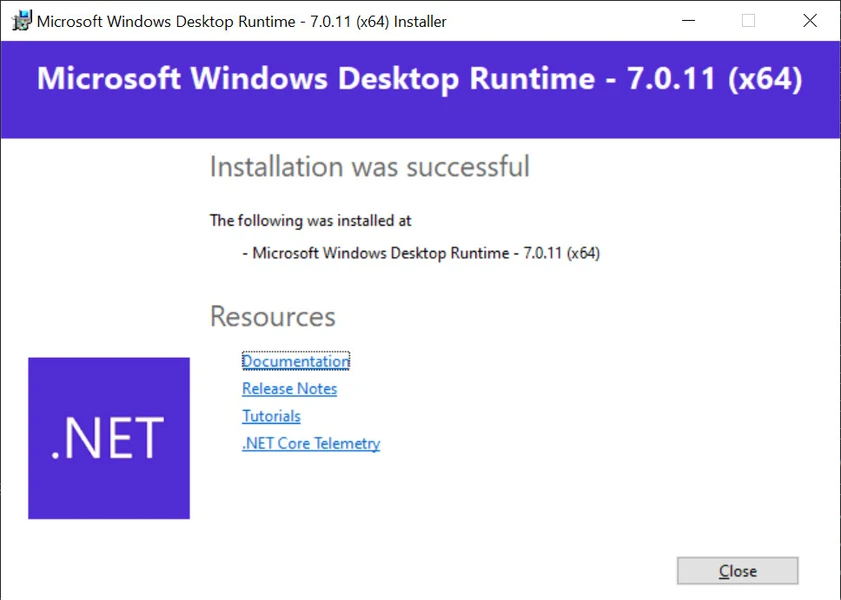841x600 pixels.
Task: Click the Close button to exit installer
Action: [737, 570]
